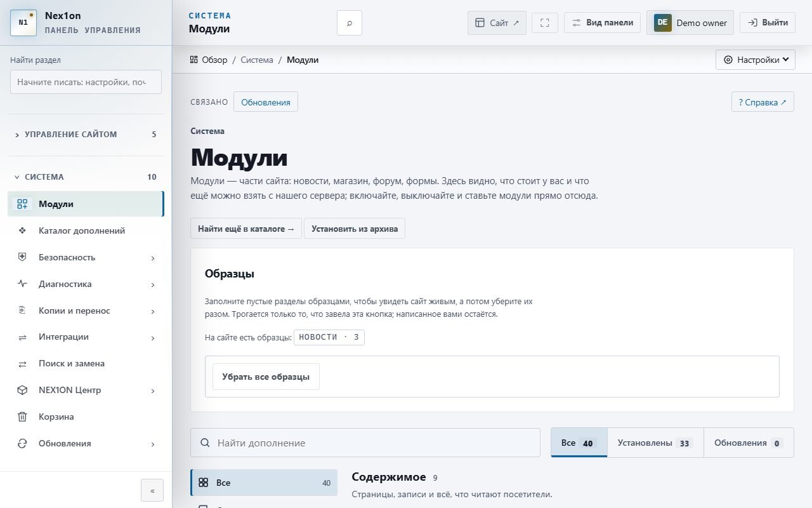Select the Все 40 category in list

click(x=264, y=483)
